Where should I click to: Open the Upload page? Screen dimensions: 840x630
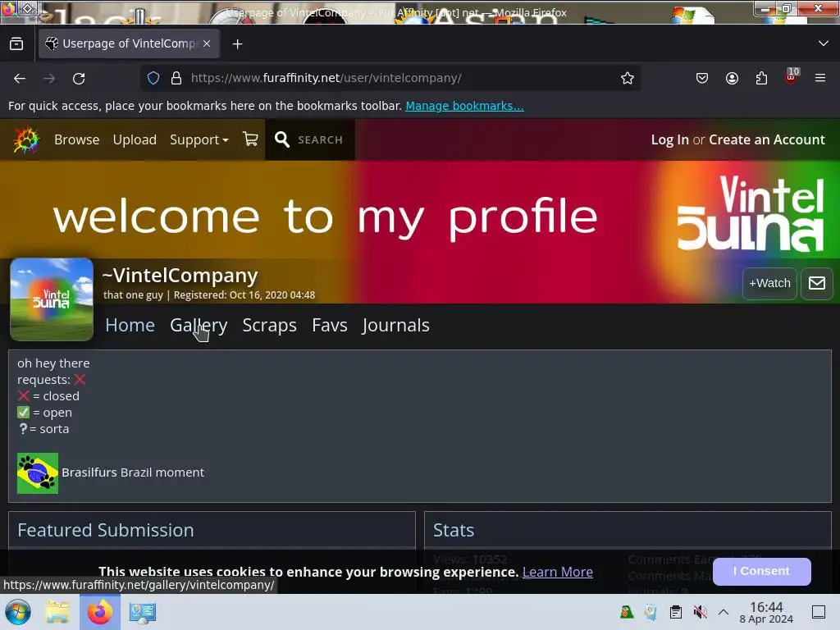tap(135, 139)
